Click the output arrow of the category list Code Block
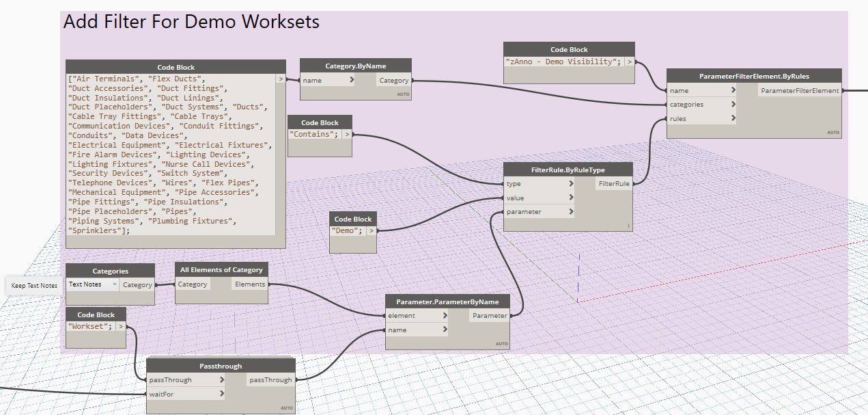The height and width of the screenshot is (415, 868). click(x=281, y=79)
